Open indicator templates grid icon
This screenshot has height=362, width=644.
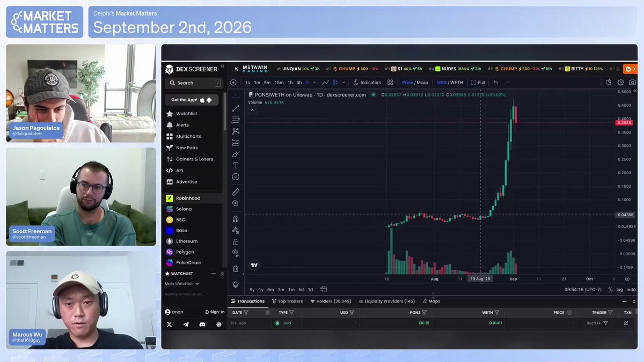click(x=390, y=83)
